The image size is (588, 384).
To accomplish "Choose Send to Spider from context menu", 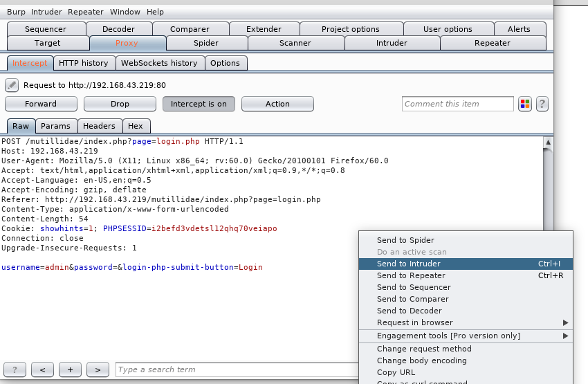I will [x=466, y=240].
